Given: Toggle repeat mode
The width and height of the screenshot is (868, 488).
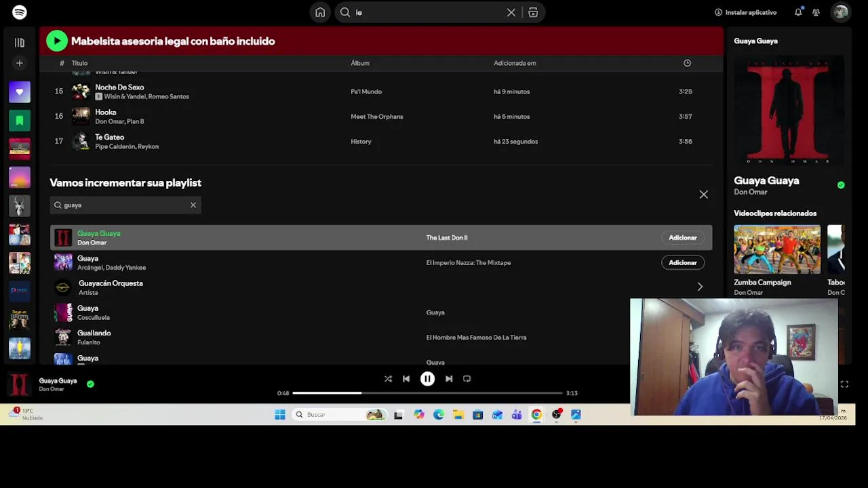Looking at the screenshot, I should tap(467, 379).
